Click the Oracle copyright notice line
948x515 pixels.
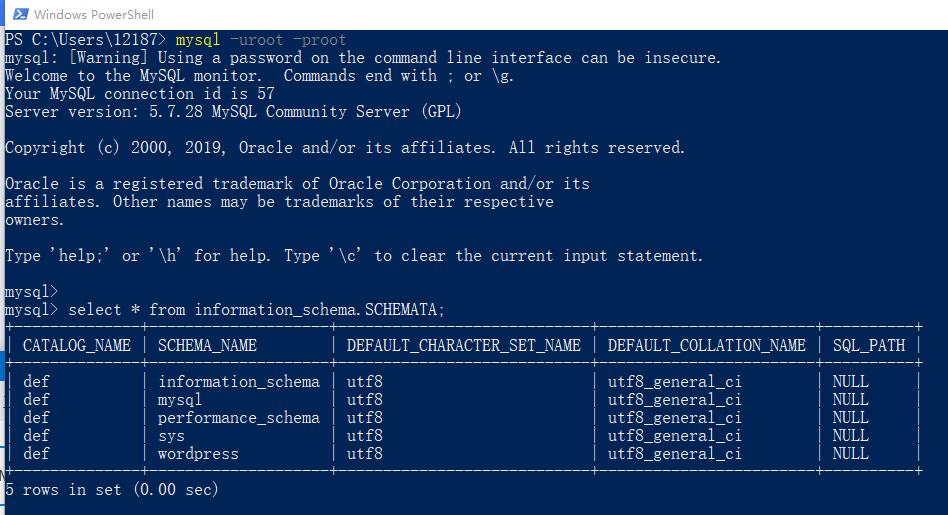345,148
